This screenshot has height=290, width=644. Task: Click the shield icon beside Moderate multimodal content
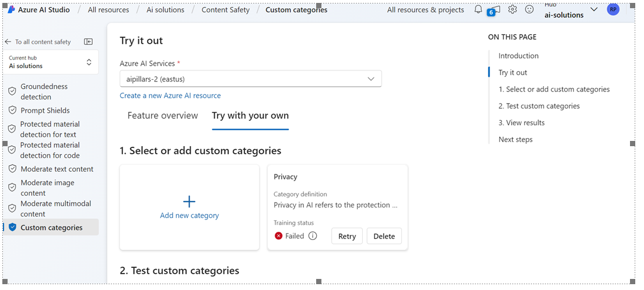point(12,208)
